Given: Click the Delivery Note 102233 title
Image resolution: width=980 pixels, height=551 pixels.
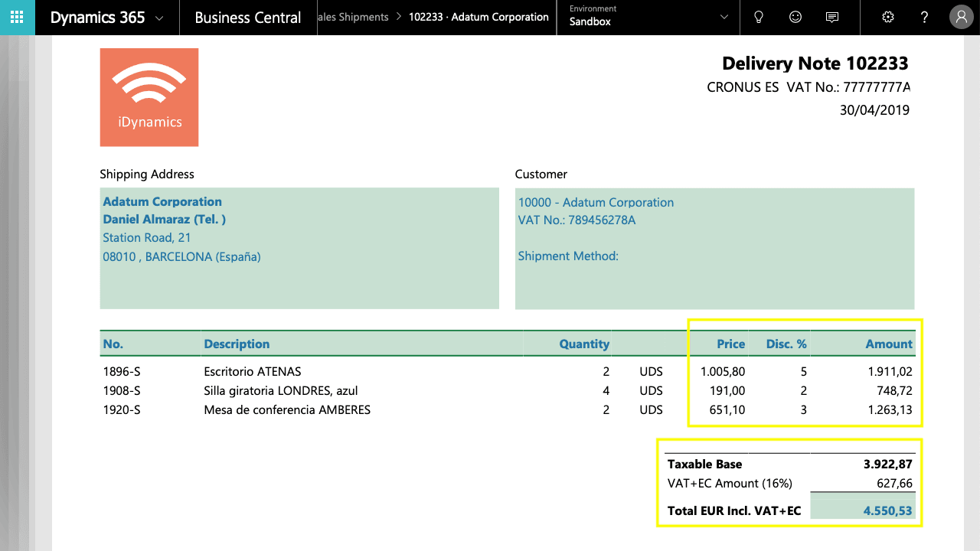Looking at the screenshot, I should click(x=815, y=64).
